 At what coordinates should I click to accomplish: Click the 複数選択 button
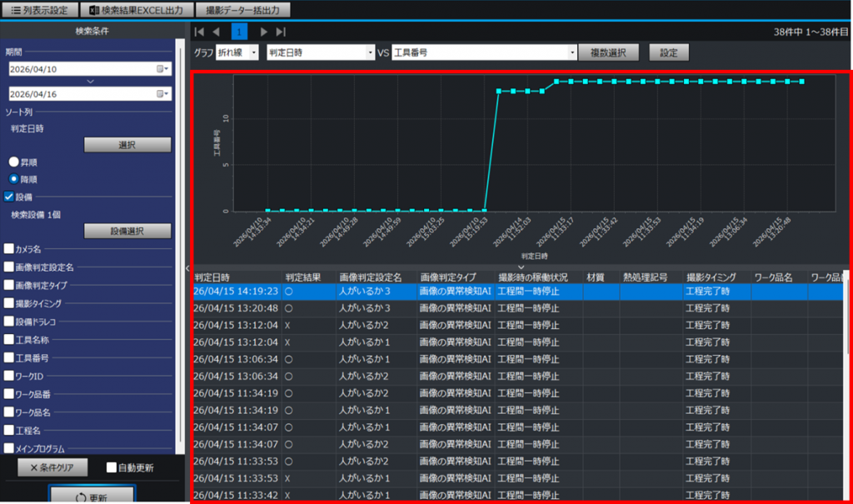[x=608, y=52]
